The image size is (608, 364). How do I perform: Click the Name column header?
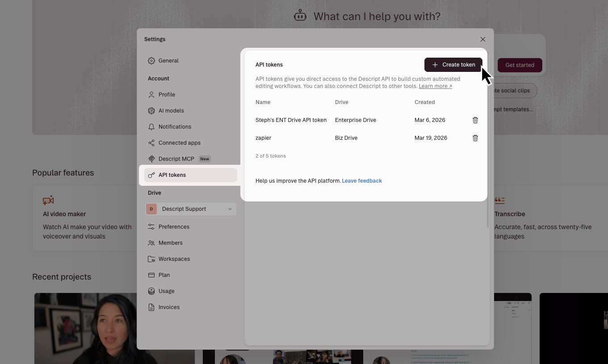click(263, 102)
